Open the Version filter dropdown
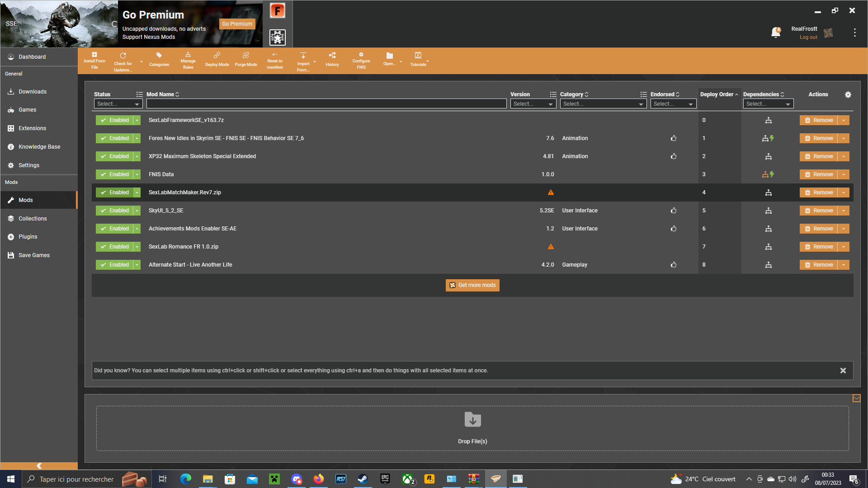This screenshot has height=488, width=868. click(533, 104)
